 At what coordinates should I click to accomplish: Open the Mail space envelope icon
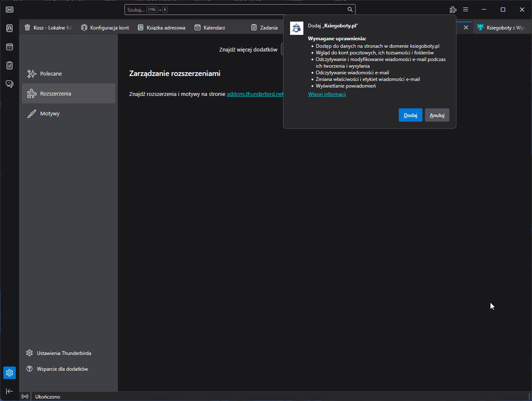(10, 10)
